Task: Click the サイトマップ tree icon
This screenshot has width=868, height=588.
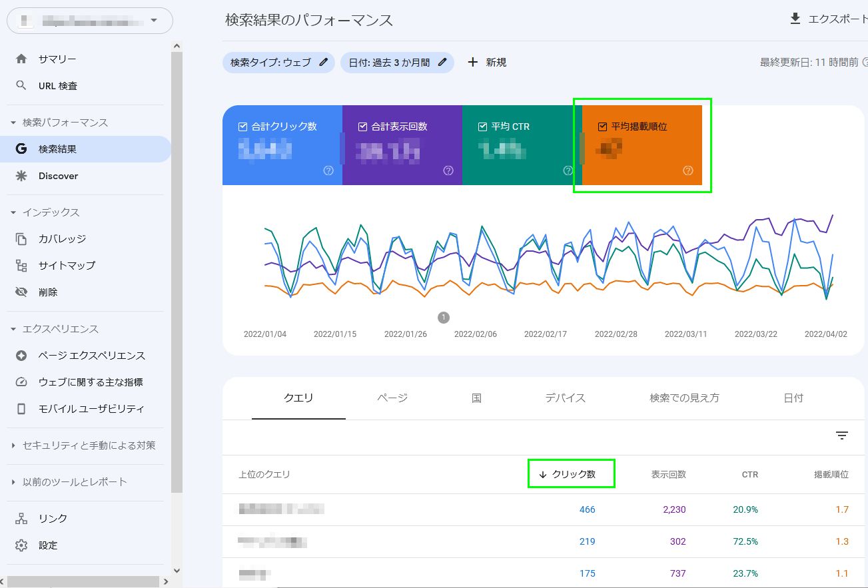Action: (x=21, y=266)
